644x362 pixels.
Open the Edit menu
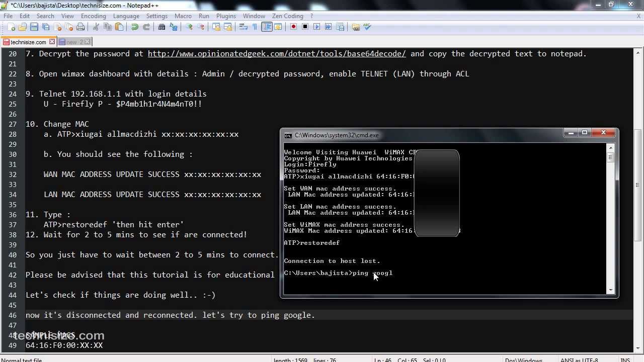point(24,16)
